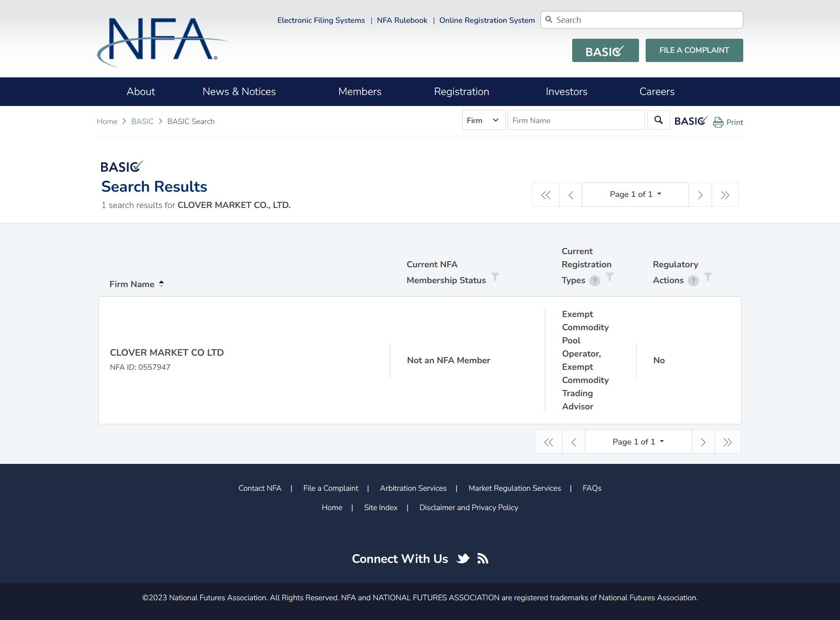Click the Print link
This screenshot has height=620, width=840.
(x=734, y=122)
